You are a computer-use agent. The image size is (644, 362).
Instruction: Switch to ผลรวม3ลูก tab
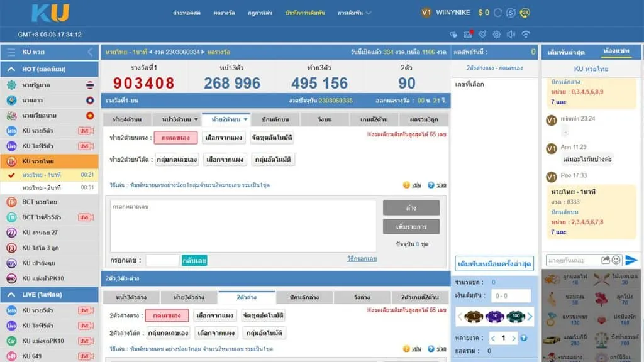tap(423, 119)
